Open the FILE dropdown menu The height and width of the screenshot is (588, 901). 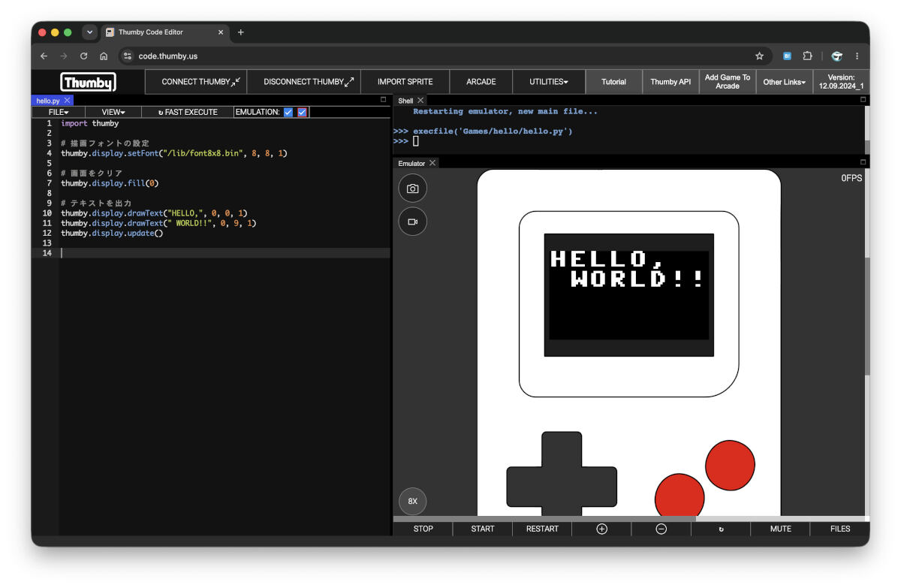(59, 112)
